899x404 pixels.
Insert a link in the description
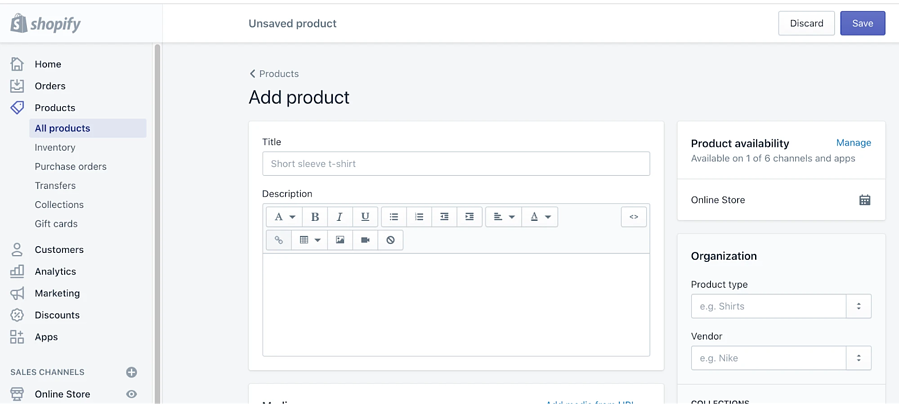click(x=279, y=240)
